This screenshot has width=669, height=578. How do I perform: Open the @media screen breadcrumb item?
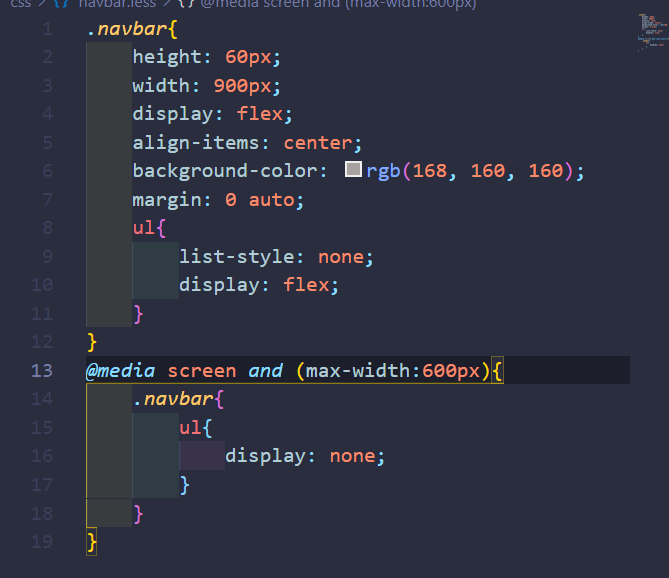338,4
